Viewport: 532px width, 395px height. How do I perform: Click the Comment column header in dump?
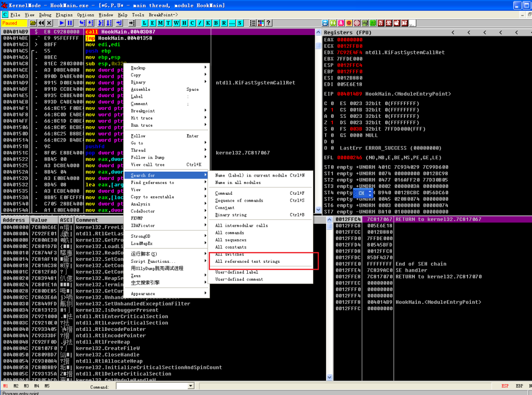click(x=87, y=220)
